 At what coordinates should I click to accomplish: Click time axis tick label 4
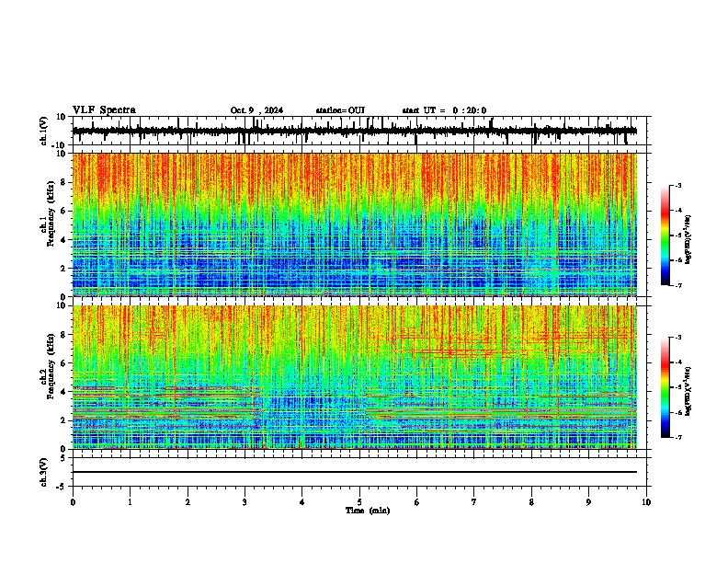tap(301, 502)
